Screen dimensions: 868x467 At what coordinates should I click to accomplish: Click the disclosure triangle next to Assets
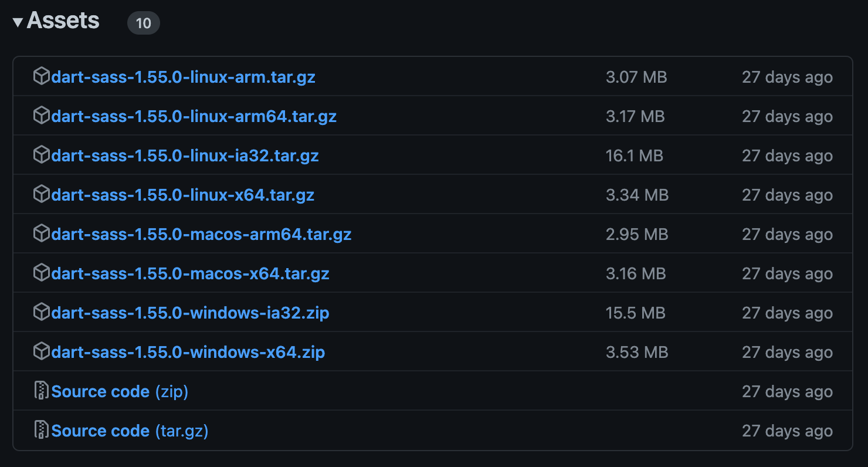tap(18, 21)
